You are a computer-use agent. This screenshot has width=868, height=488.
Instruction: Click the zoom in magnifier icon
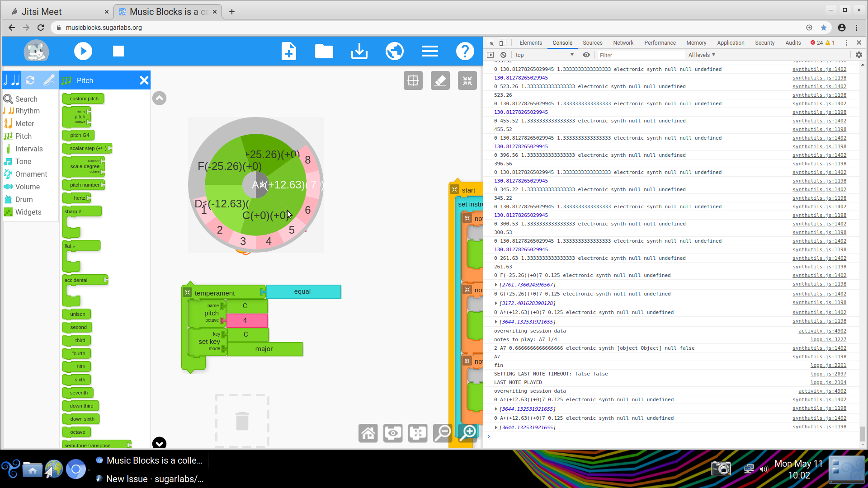click(468, 433)
